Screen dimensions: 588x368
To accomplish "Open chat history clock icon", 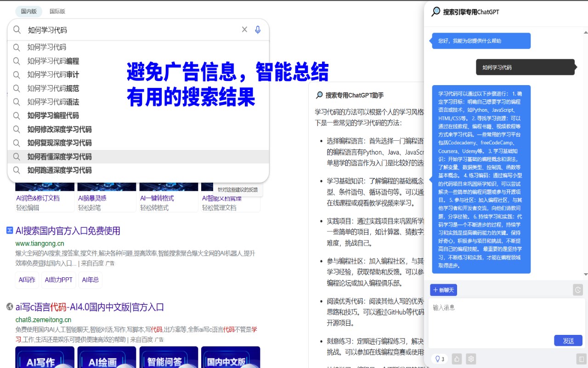I will pyautogui.click(x=578, y=290).
